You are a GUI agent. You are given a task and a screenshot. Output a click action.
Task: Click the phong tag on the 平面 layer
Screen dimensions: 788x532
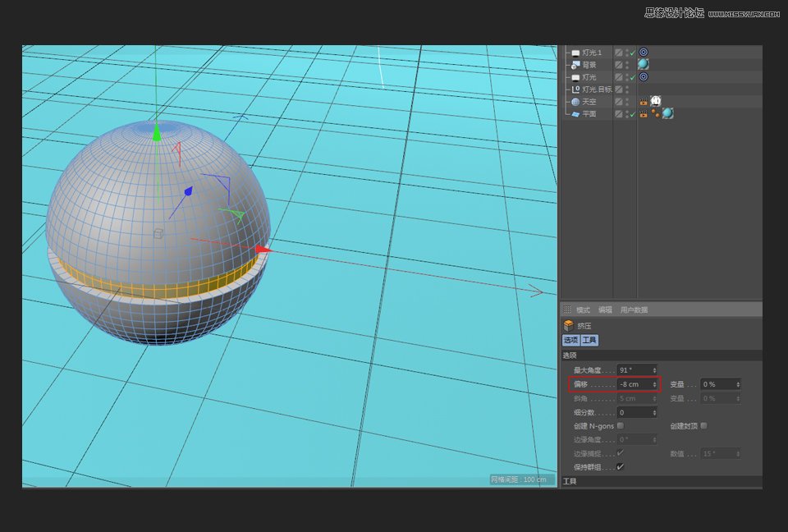pos(657,113)
